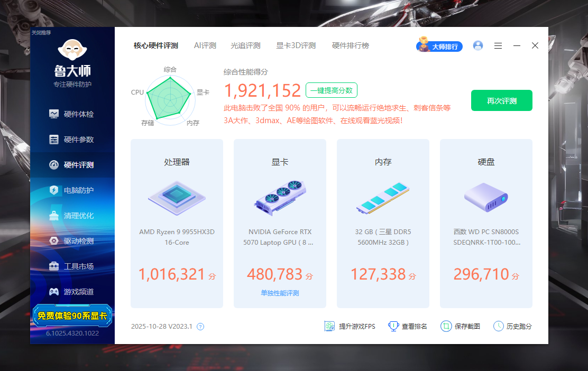Screen dimensions: 588x371
Task: Open 清理优化 in the sidebar
Action: pyautogui.click(x=72, y=216)
